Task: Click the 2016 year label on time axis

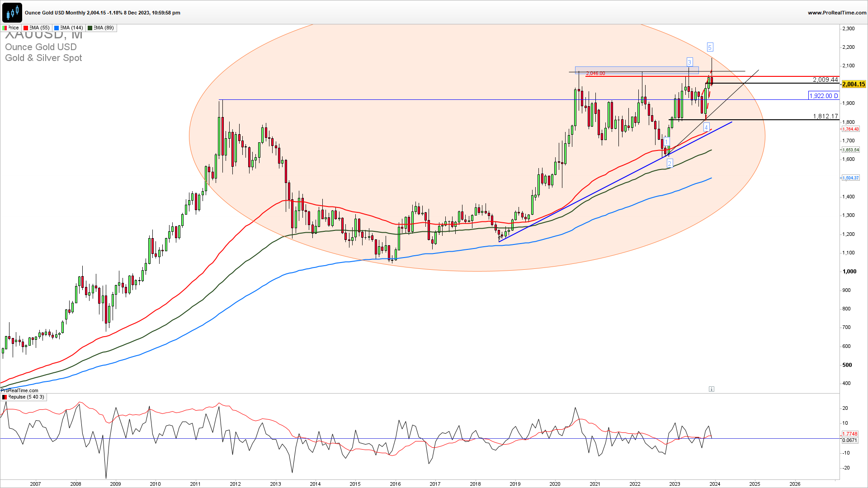Action: (x=395, y=484)
